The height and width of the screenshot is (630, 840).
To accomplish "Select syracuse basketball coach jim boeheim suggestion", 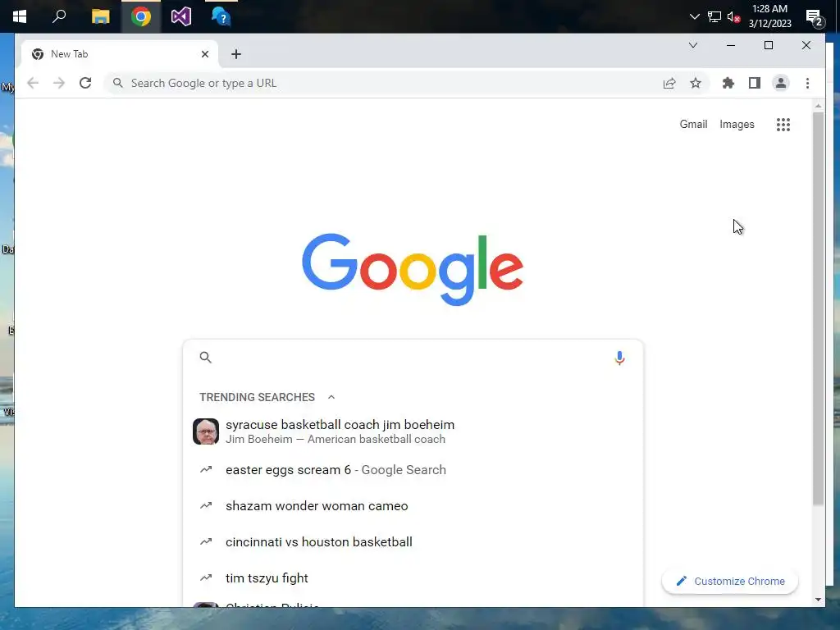I will [413, 431].
